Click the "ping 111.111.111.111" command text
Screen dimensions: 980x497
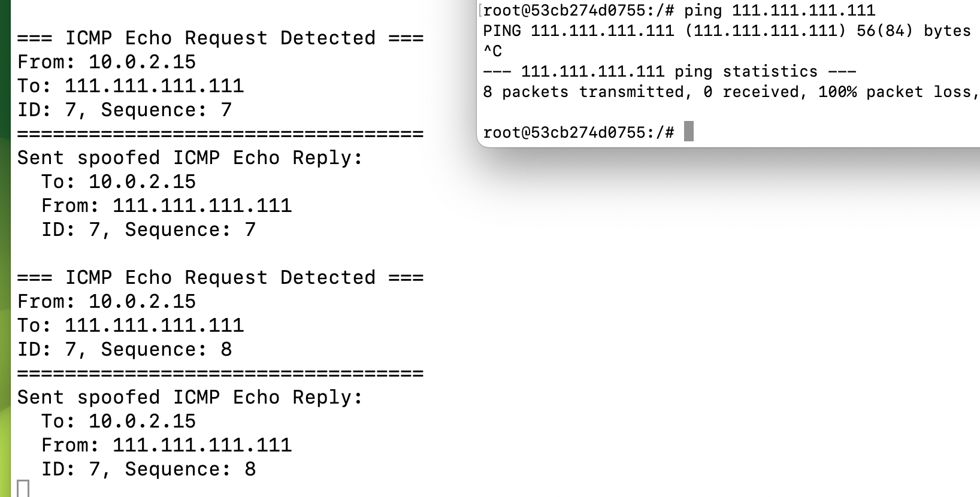[x=779, y=10]
